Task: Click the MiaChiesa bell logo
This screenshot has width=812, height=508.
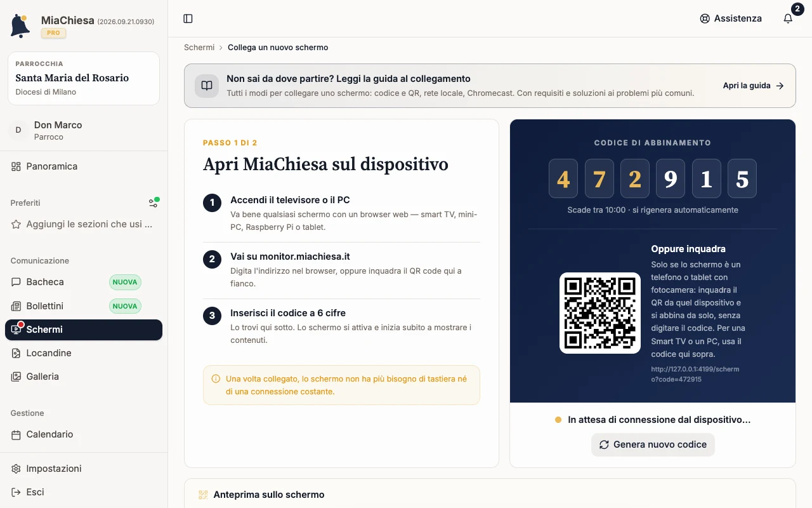Action: 20,26
